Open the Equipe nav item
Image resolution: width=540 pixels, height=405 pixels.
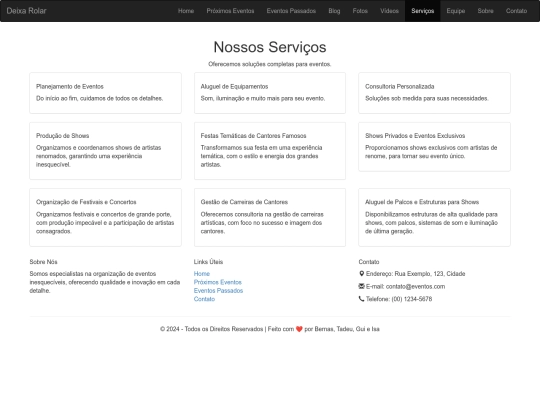pos(456,11)
